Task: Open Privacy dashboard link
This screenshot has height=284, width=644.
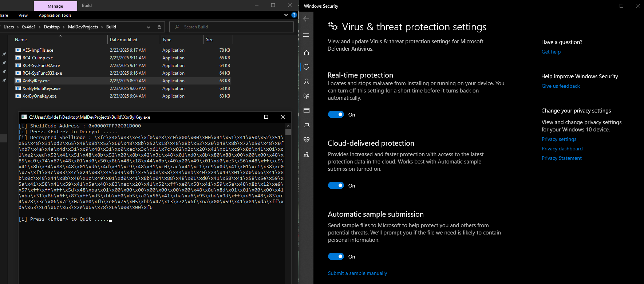Action: pos(562,149)
